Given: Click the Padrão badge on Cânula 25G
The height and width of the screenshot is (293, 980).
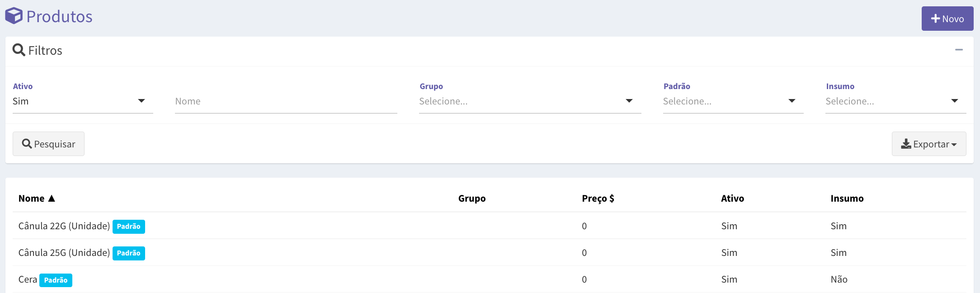Looking at the screenshot, I should 129,253.
